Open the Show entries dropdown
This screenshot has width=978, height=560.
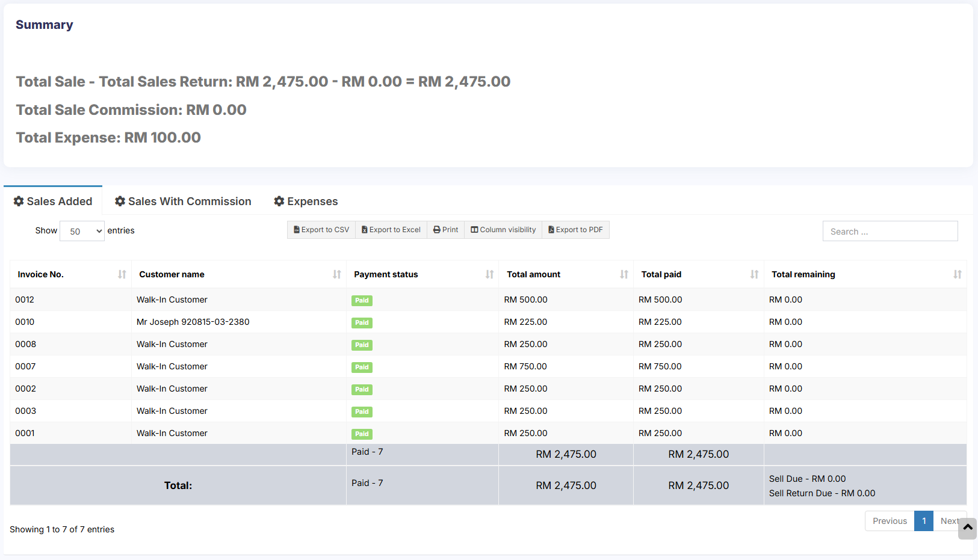pyautogui.click(x=82, y=231)
